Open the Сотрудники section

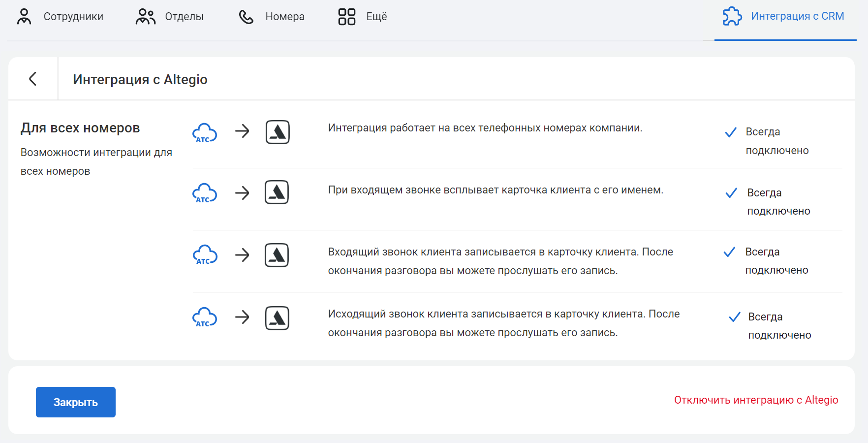(x=61, y=17)
